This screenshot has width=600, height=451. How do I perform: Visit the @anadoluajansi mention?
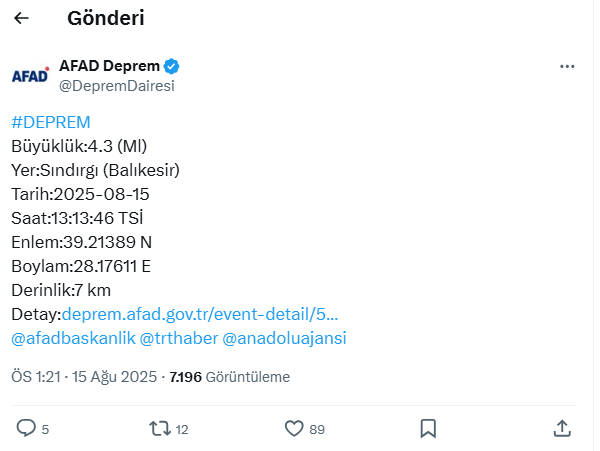tap(284, 338)
